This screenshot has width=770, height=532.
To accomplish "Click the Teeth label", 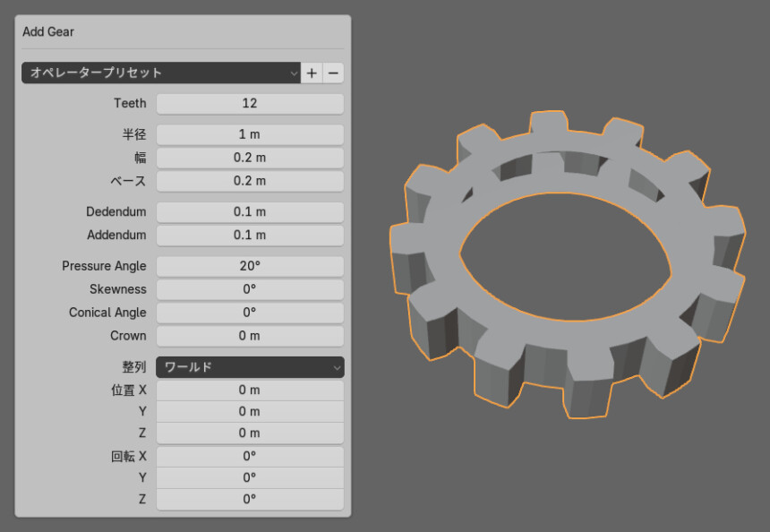I will 130,103.
